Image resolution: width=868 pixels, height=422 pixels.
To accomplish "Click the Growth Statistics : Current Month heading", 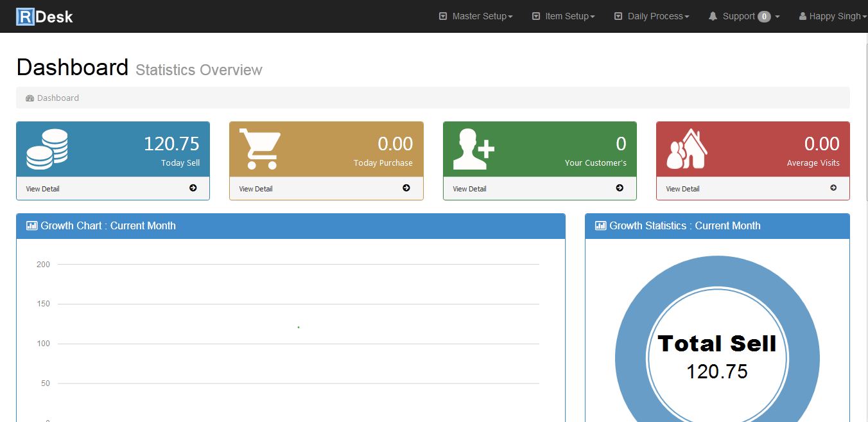I will pyautogui.click(x=685, y=226).
